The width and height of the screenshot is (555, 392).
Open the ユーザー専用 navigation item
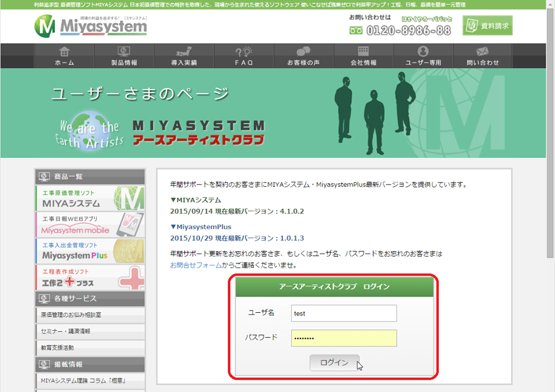point(423,56)
